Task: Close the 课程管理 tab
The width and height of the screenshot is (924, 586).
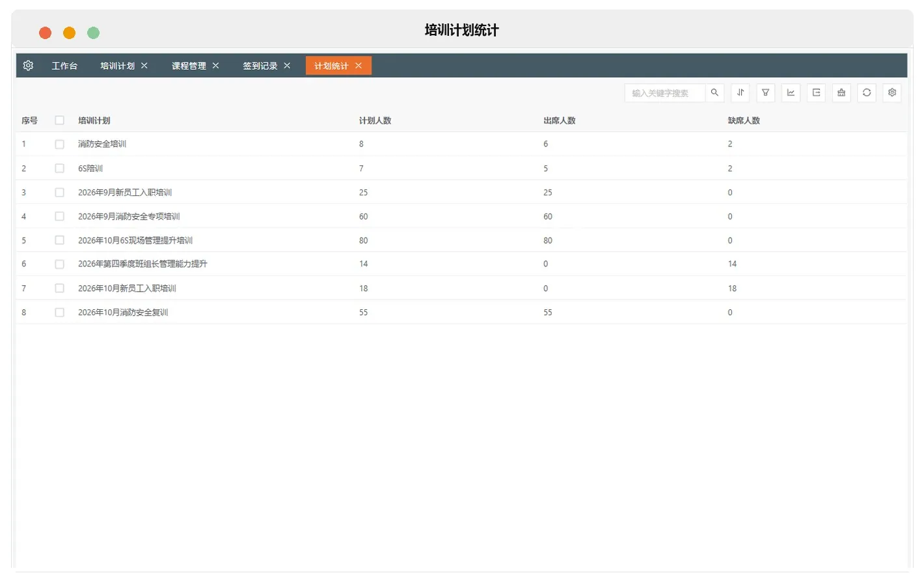Action: (216, 66)
